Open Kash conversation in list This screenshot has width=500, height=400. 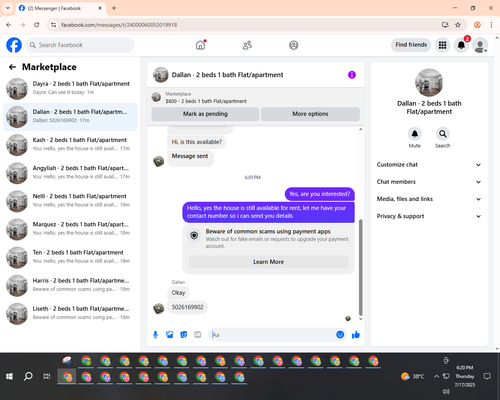(70, 145)
